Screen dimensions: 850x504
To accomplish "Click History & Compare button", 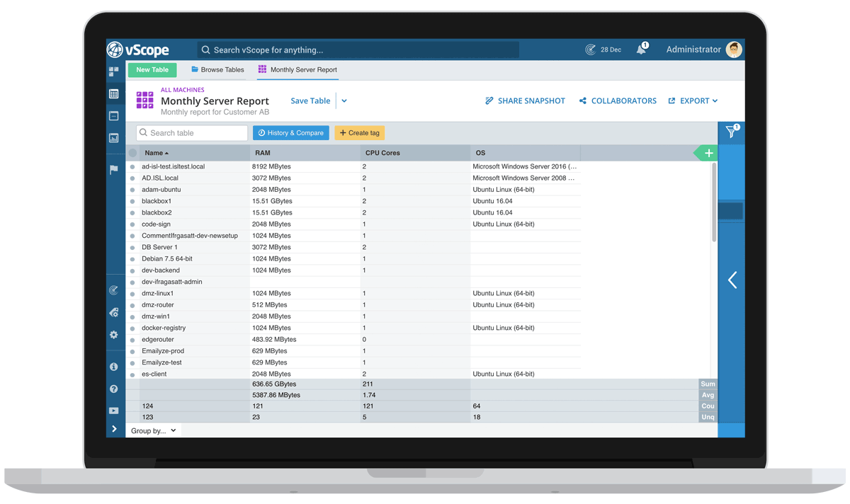I will click(291, 133).
